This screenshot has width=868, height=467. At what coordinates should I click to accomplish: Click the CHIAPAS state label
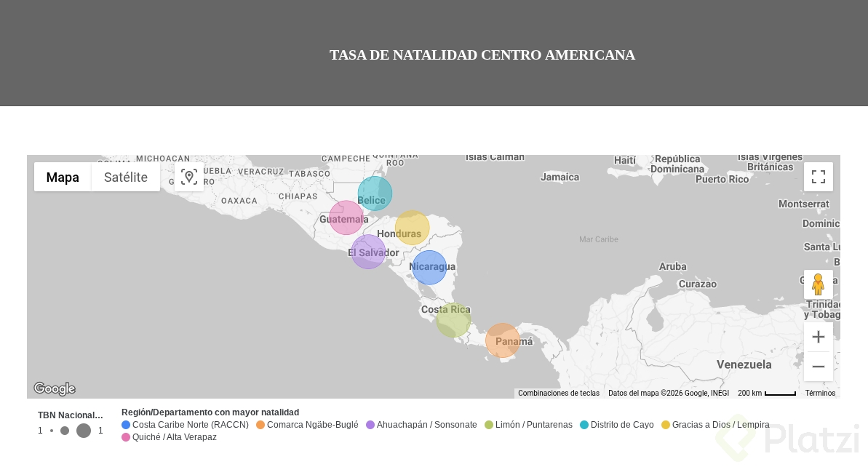(x=298, y=196)
